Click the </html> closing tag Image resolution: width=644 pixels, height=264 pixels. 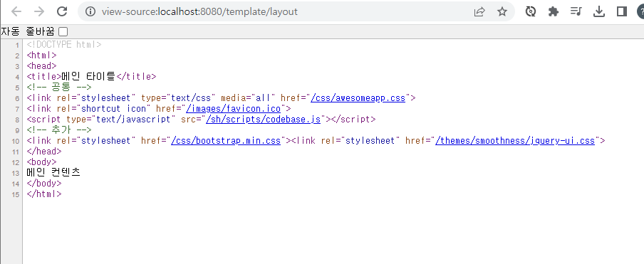point(44,194)
